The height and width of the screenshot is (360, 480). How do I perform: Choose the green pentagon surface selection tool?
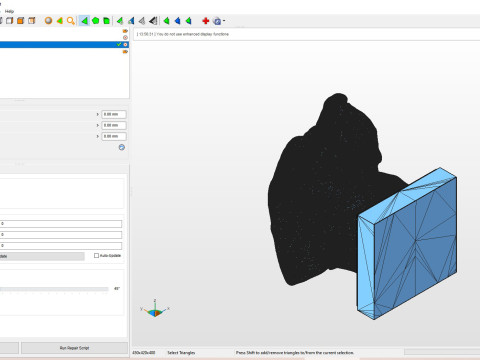pos(95,21)
